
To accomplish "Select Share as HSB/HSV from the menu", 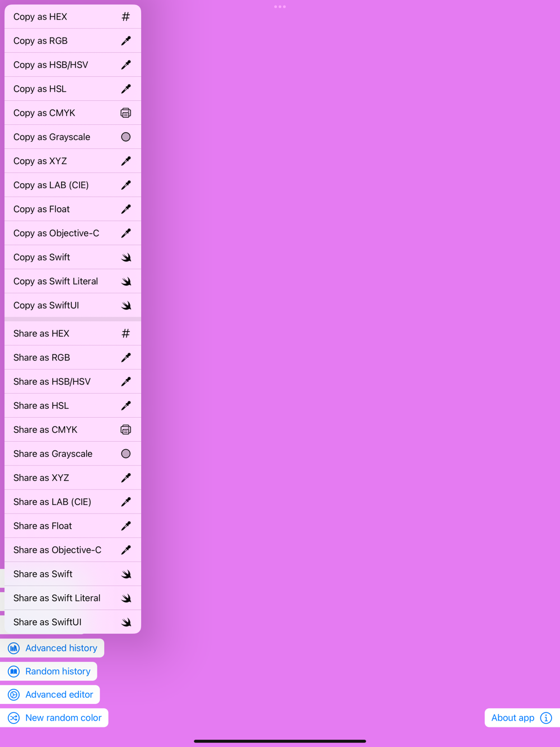I will pos(73,382).
